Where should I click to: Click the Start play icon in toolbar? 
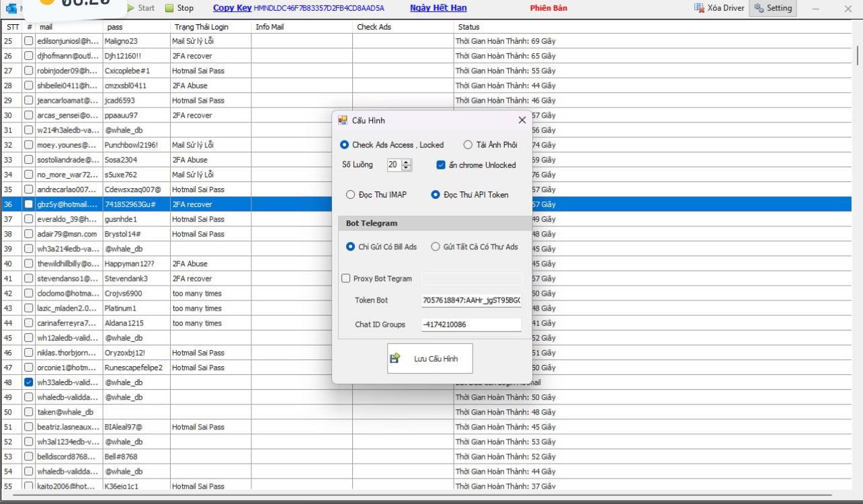pos(130,8)
